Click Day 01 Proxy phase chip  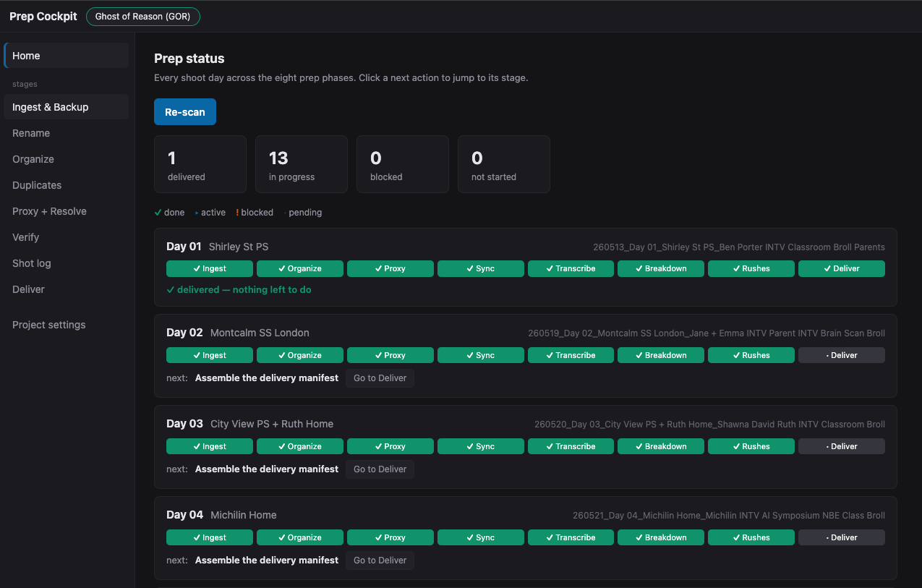pos(390,268)
